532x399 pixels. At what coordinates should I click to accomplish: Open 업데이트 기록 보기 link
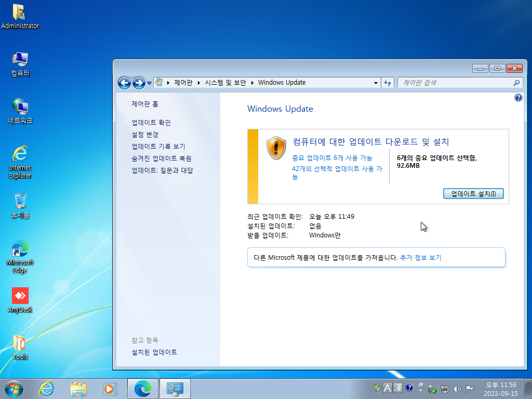coord(158,147)
